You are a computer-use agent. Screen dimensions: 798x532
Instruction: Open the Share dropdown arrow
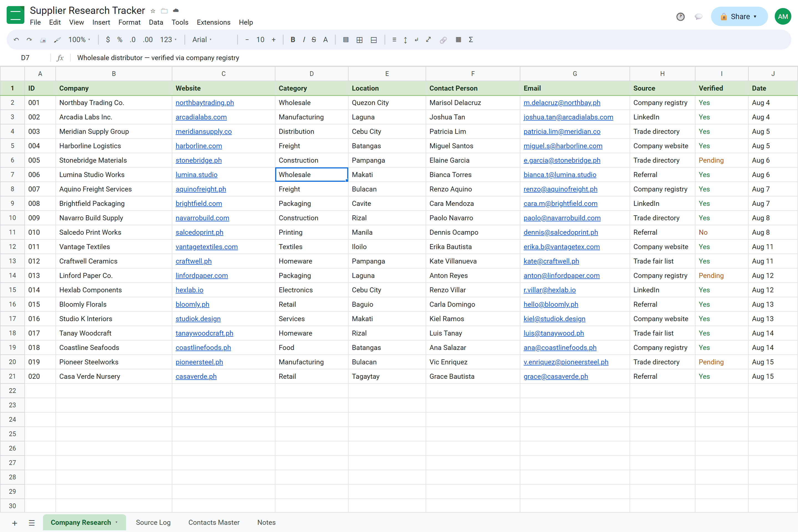(x=755, y=17)
